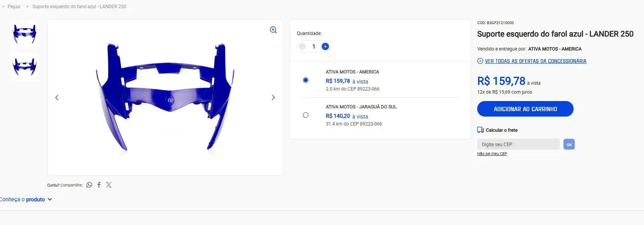Viewport: 644px width, 225px height.
Task: Show next product image arrow
Action: (273, 98)
